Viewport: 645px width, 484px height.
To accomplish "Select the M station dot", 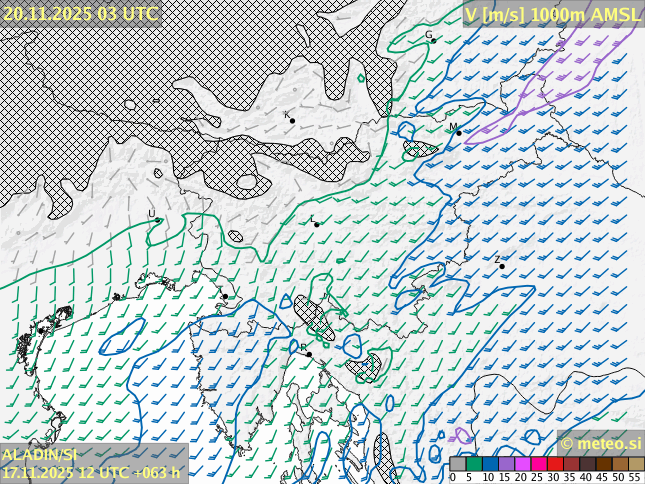I will [x=459, y=132].
